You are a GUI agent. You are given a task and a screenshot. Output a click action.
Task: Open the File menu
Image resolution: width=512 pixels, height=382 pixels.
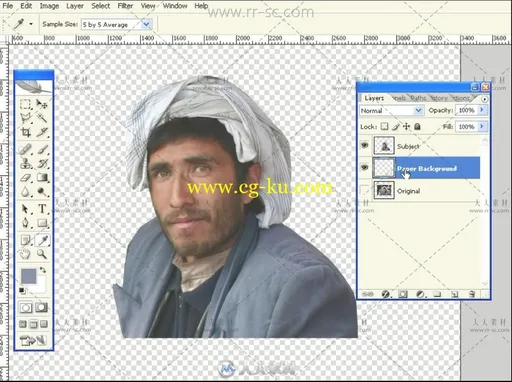(7, 6)
